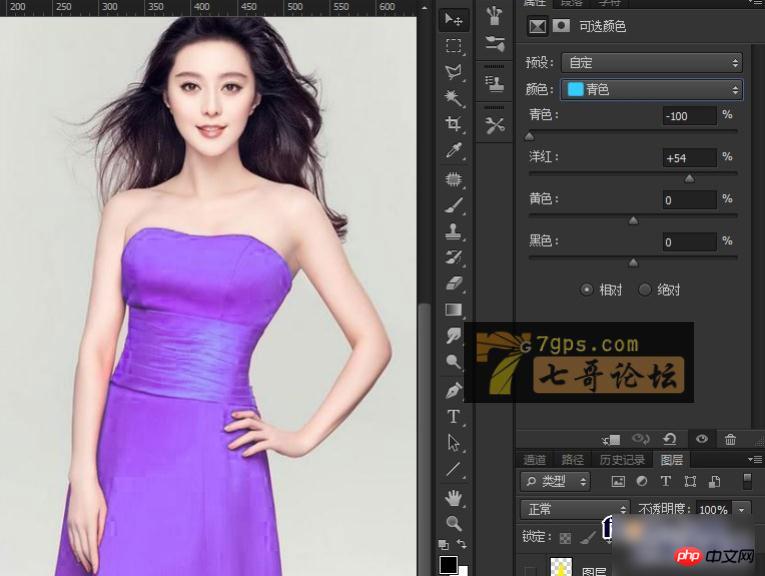765x576 pixels.
Task: Select the Smudge tool
Action: 453,336
